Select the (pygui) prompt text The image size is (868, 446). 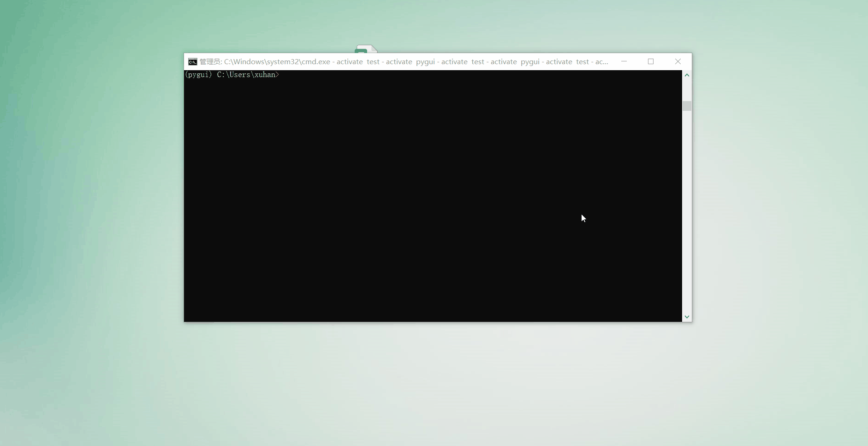click(x=198, y=75)
